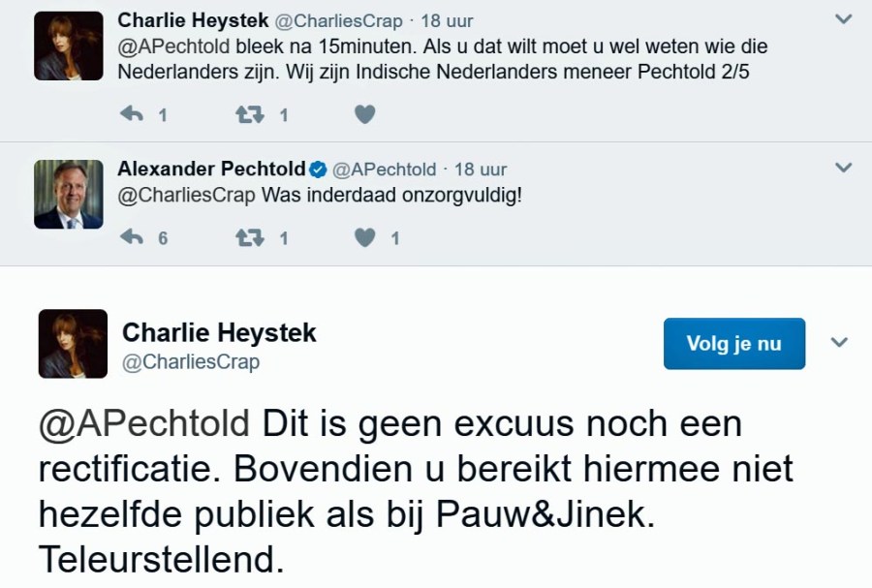Reply to Alexander Pechtold's tweet
Viewport: 872px width, 588px height.
pyautogui.click(x=132, y=237)
